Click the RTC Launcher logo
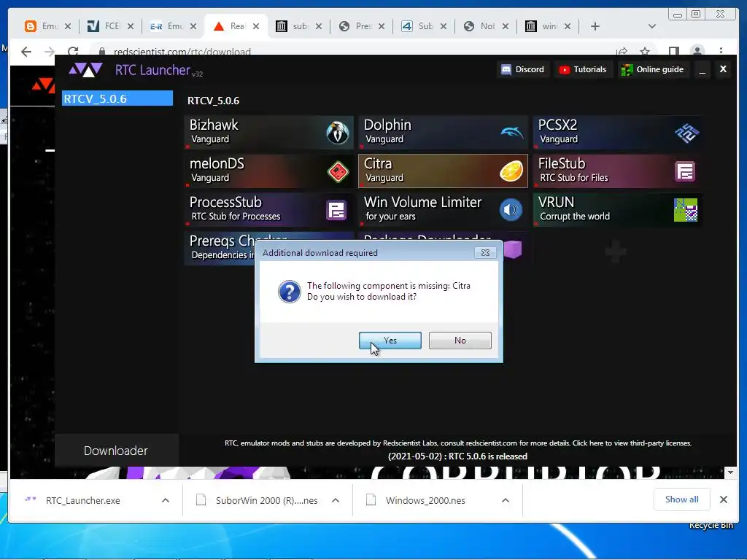 [86, 70]
